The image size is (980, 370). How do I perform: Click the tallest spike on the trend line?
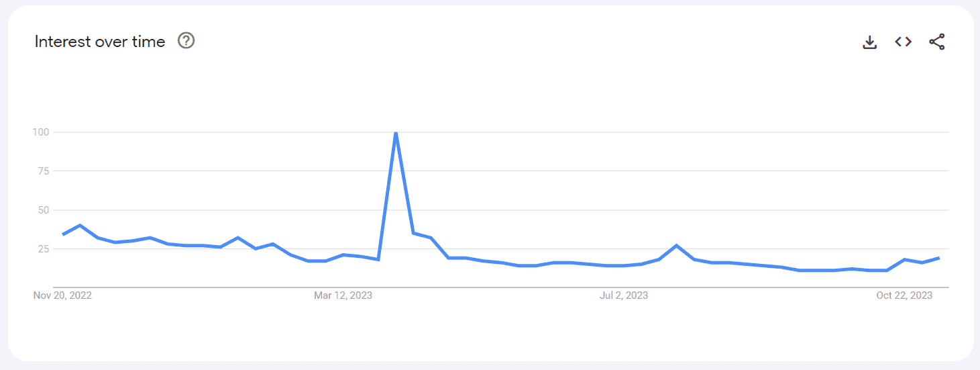(396, 132)
